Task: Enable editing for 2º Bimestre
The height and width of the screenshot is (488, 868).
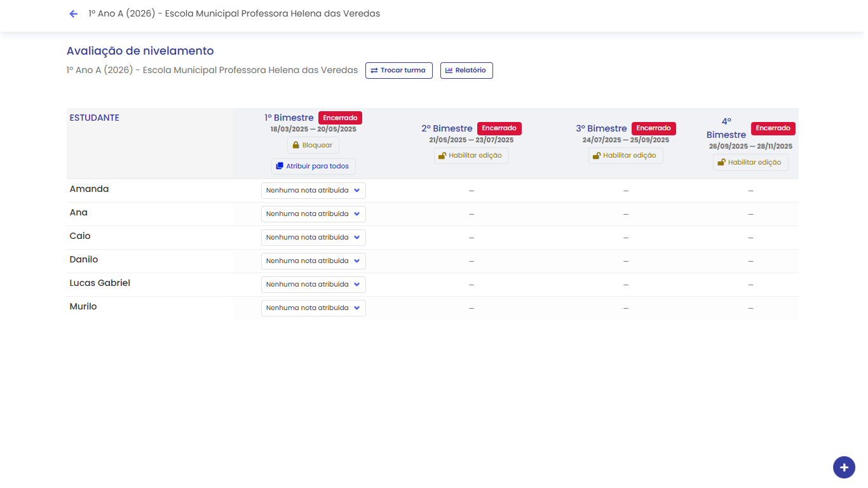Action: coord(471,156)
